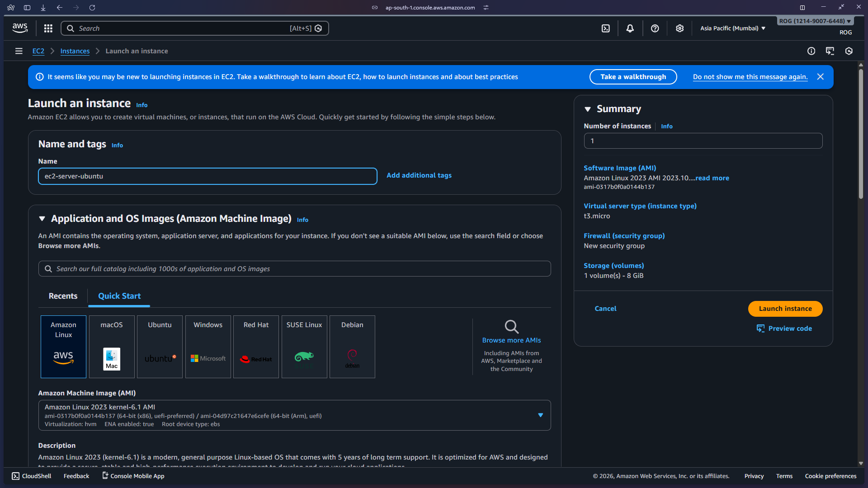Open the Asia Pacific (Mumbai) region selector
This screenshot has height=488, width=868.
[732, 28]
